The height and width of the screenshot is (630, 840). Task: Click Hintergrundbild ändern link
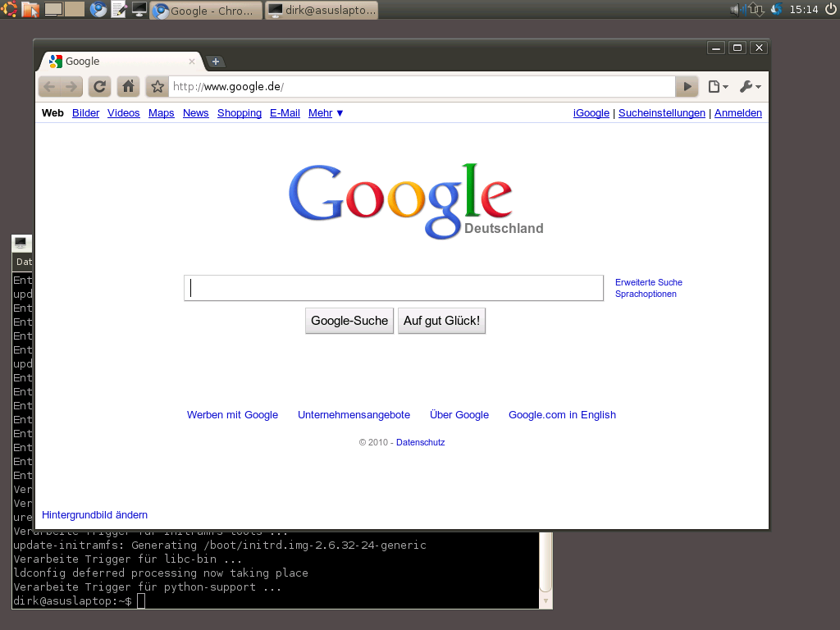(x=95, y=515)
